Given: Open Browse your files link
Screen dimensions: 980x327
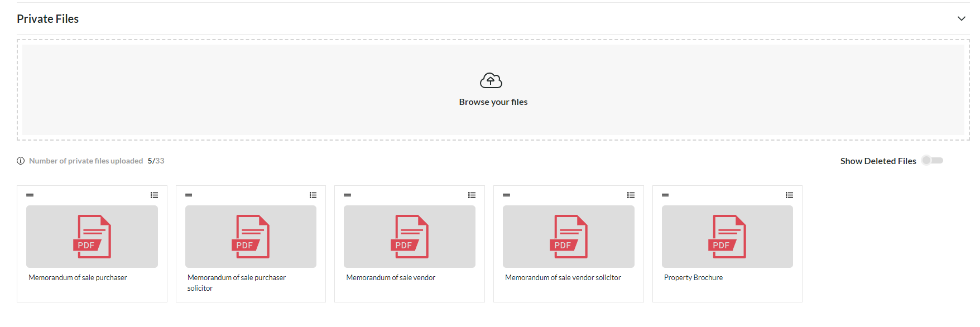Looking at the screenshot, I should 493,102.
